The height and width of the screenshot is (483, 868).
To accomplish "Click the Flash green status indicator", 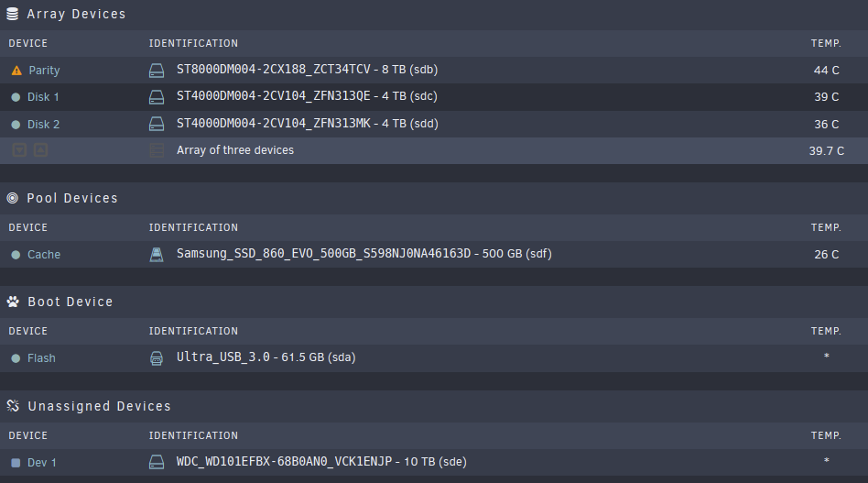I will tap(16, 358).
